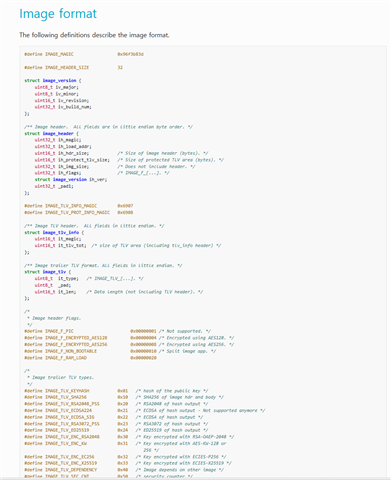
Task: Click the iv_build_num field line
Action: pyautogui.click(x=63, y=107)
